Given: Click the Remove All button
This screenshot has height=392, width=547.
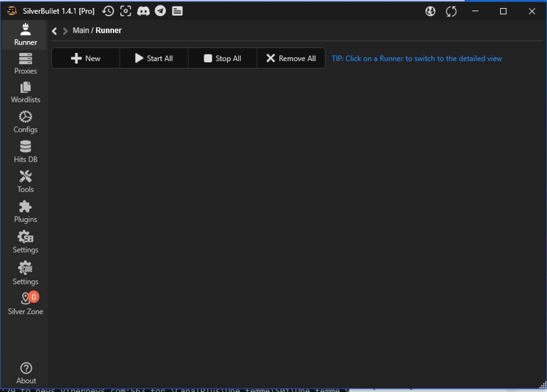Looking at the screenshot, I should coord(291,58).
